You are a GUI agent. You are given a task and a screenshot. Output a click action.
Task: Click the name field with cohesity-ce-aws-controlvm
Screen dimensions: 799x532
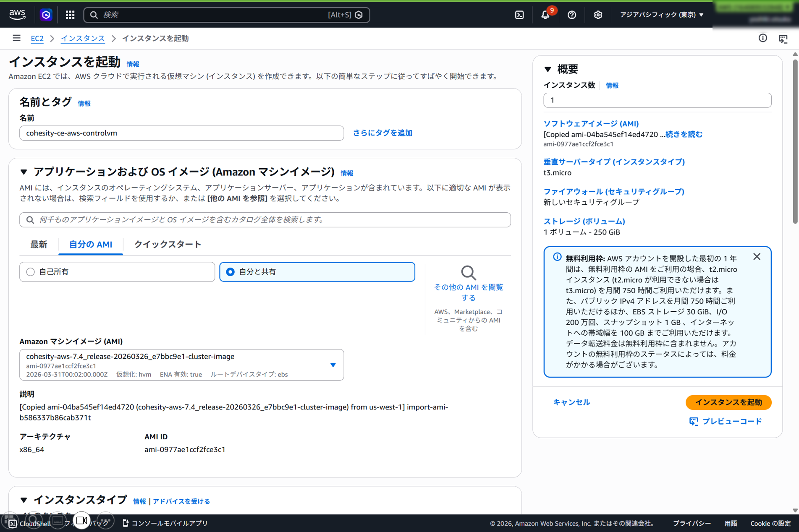[181, 133]
